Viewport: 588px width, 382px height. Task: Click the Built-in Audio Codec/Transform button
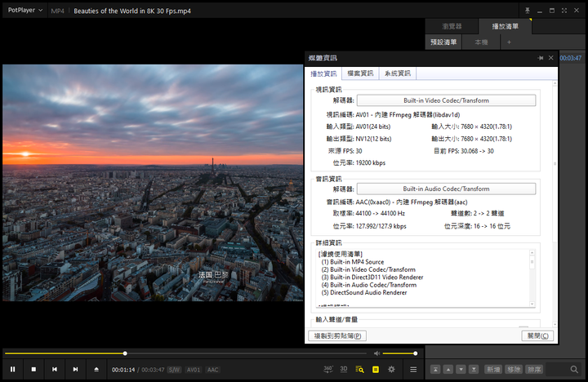click(446, 189)
